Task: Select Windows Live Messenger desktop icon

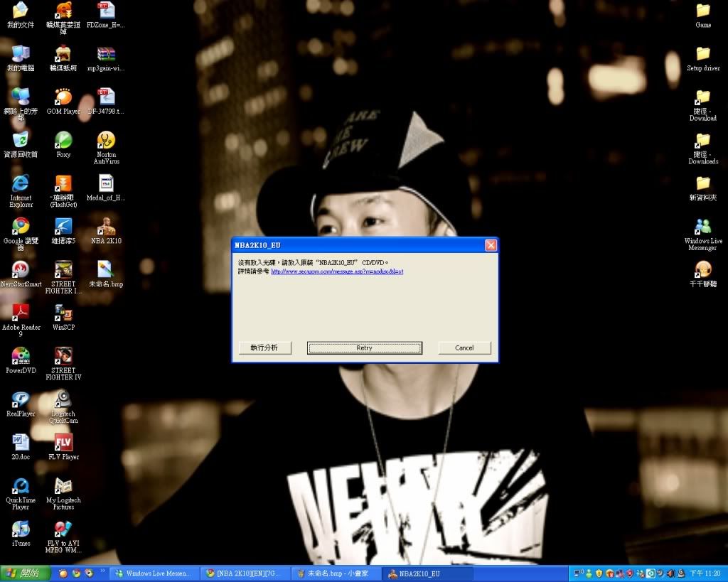Action: (703, 227)
